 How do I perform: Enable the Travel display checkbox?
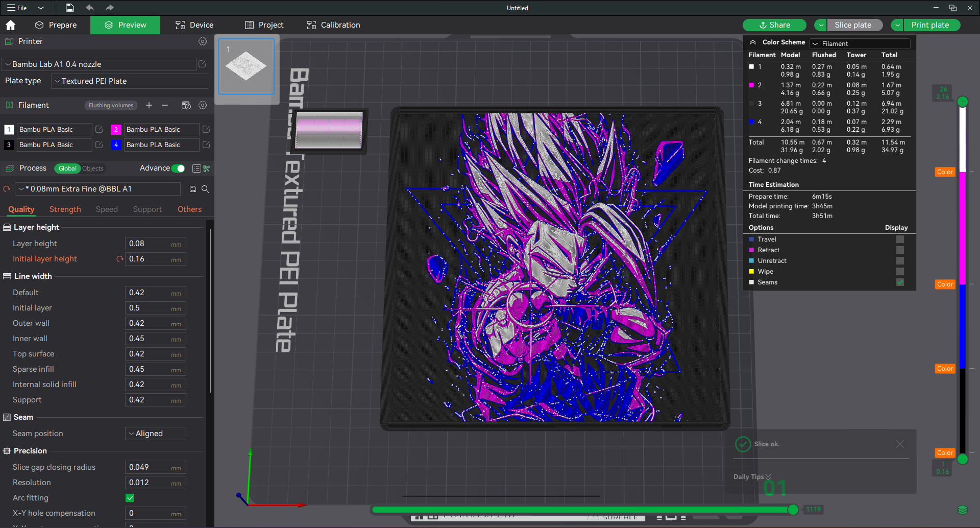point(900,239)
